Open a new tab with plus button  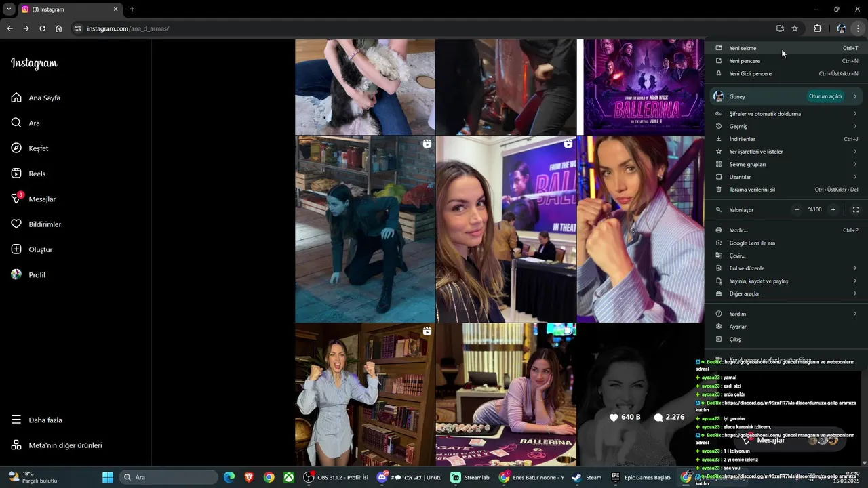132,9
